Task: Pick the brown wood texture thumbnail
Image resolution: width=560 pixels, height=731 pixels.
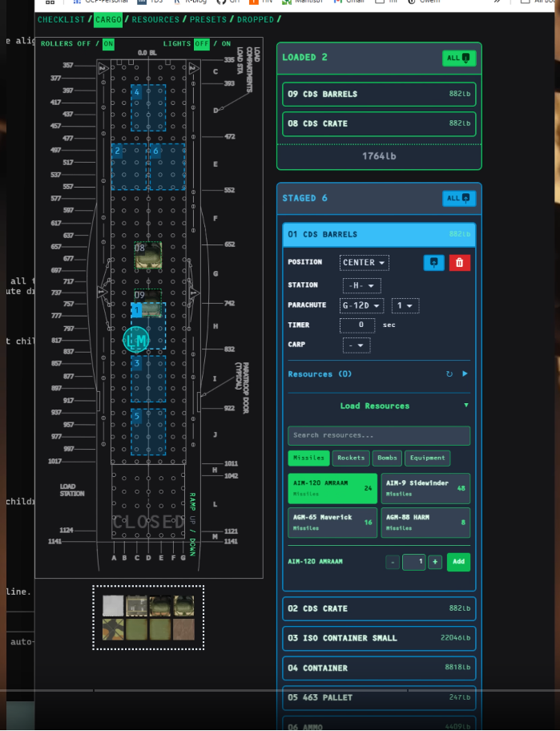Action: [183, 629]
